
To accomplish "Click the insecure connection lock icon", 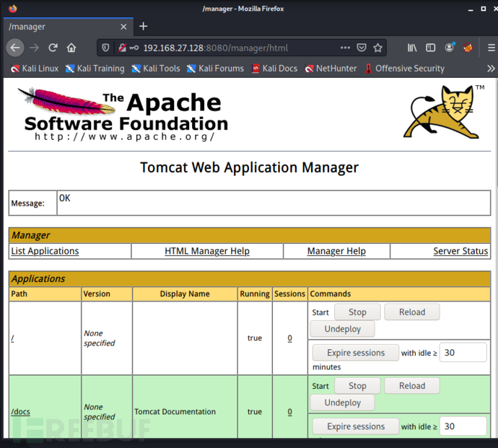I will pos(122,48).
